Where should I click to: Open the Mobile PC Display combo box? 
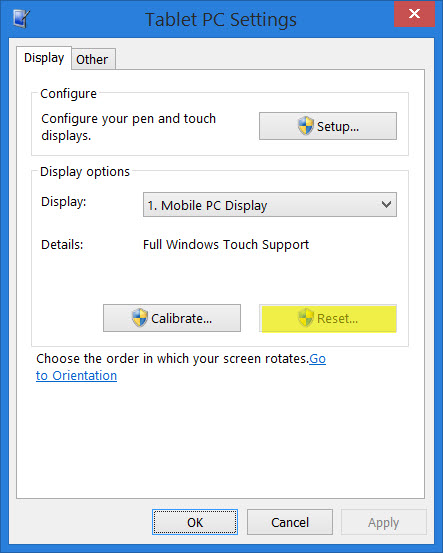270,205
